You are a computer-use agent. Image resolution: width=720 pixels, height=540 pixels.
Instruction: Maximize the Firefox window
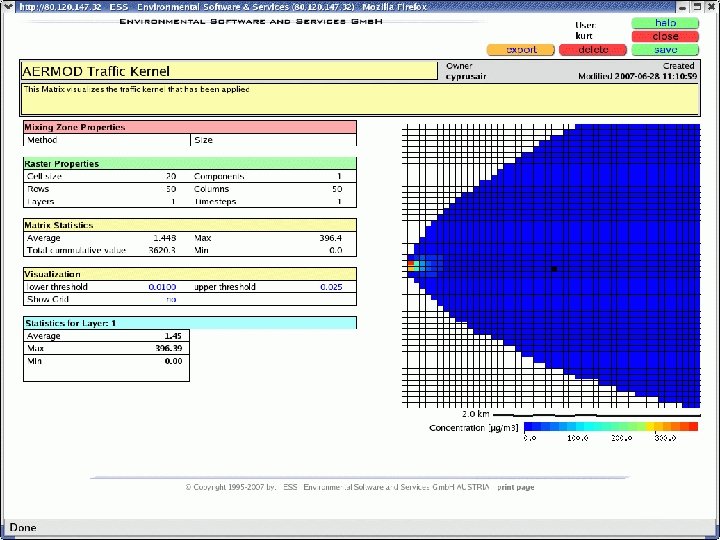tap(698, 7)
